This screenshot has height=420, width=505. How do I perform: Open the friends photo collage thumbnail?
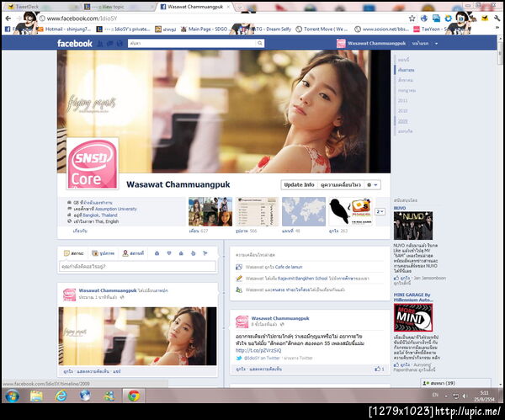210,211
